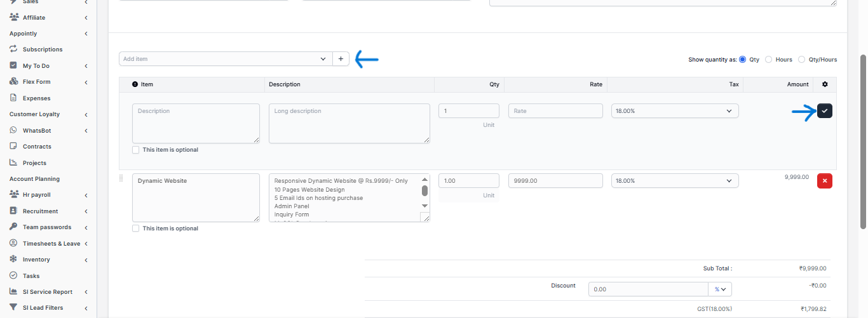
Task: Open Contracts in the sidebar menu
Action: (37, 147)
